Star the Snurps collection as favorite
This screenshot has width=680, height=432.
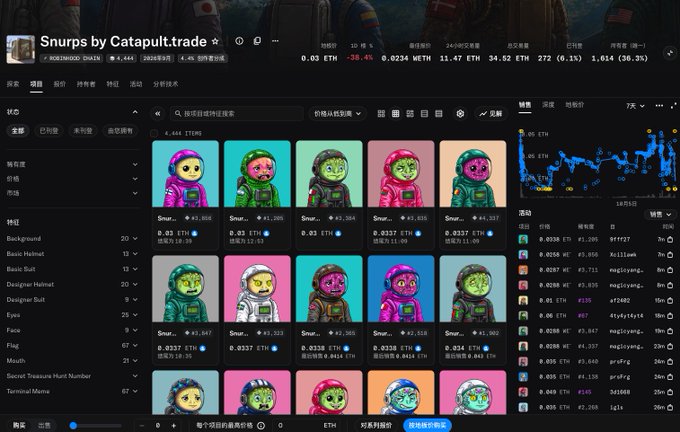click(215, 41)
